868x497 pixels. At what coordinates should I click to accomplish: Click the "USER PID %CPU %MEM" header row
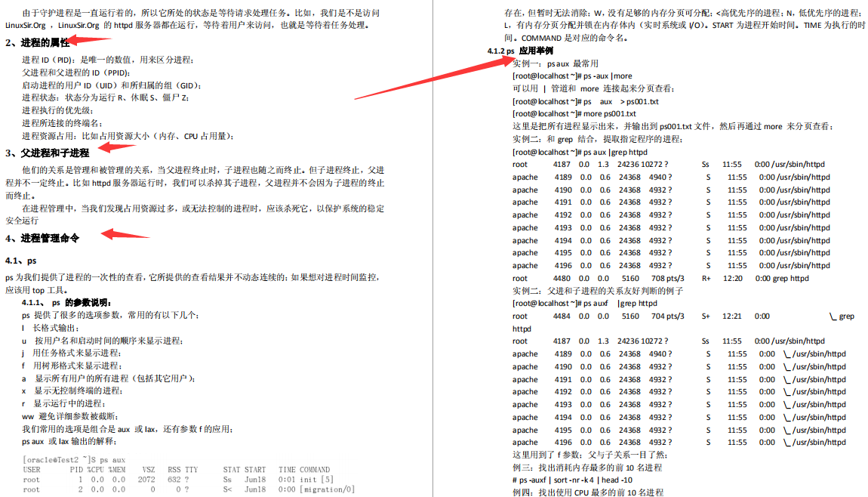tap(177, 470)
